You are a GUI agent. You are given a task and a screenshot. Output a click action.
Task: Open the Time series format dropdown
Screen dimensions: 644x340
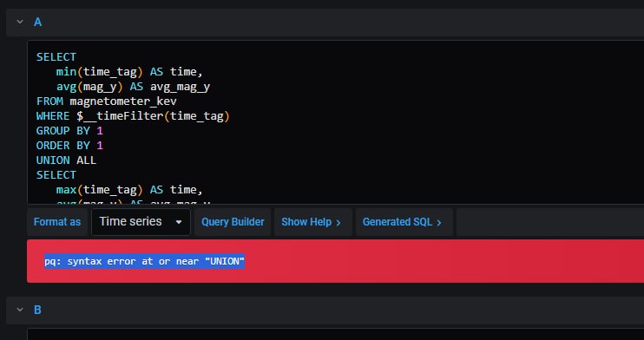[x=141, y=222]
